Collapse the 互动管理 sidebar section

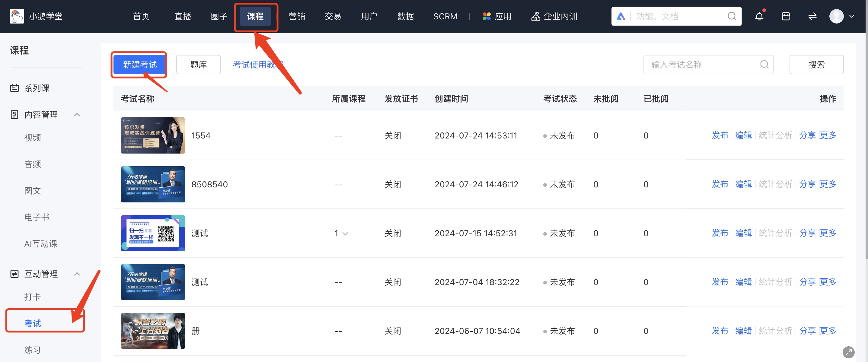[x=77, y=274]
